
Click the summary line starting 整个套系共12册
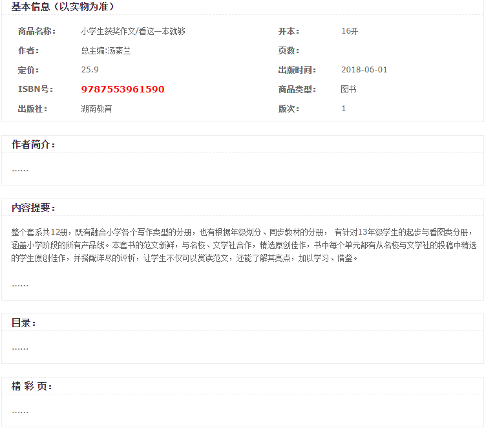(x=242, y=232)
